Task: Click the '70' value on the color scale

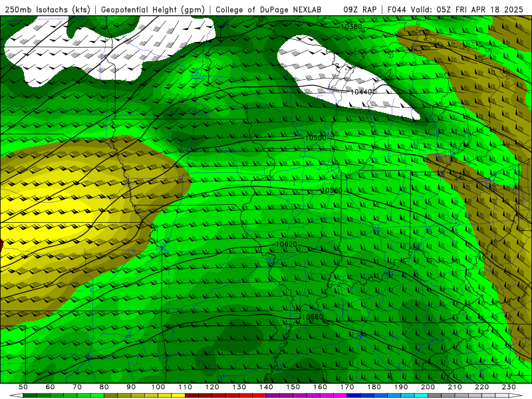Action: click(x=77, y=387)
